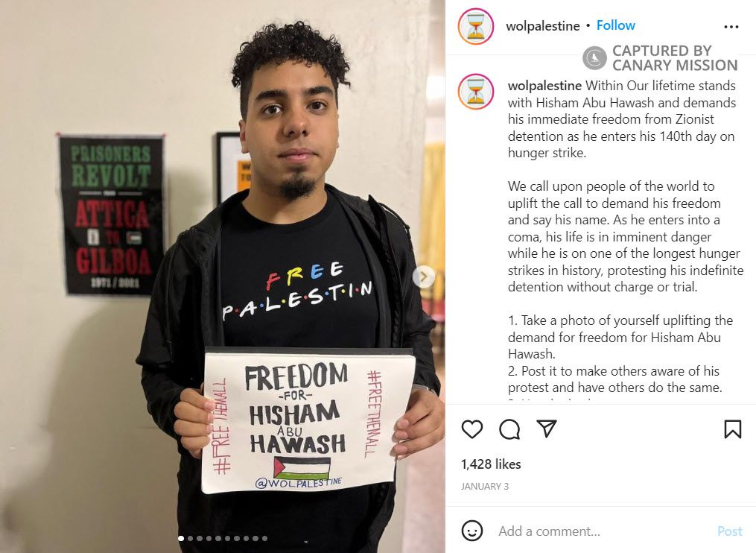Click wolpalestine username in the caption
Image resolution: width=756 pixels, height=553 pixels.
pyautogui.click(x=544, y=86)
